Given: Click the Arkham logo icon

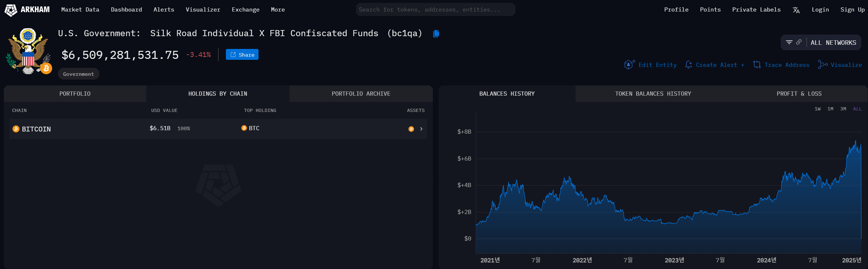Looking at the screenshot, I should pyautogui.click(x=11, y=10).
